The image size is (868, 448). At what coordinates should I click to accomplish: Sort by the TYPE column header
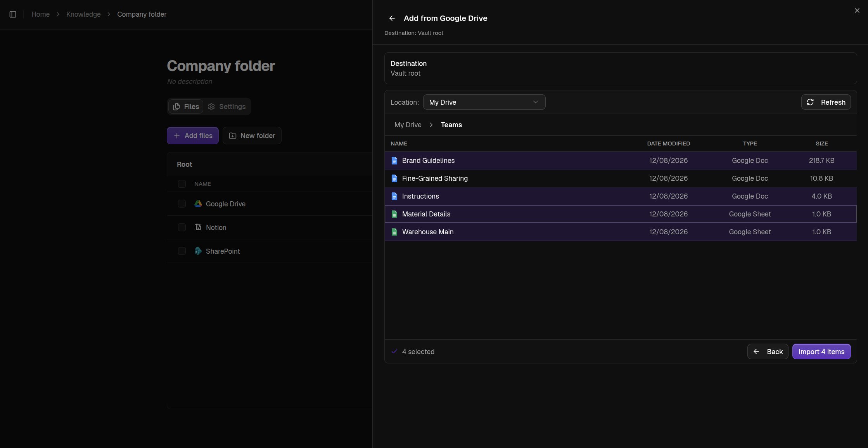750,144
